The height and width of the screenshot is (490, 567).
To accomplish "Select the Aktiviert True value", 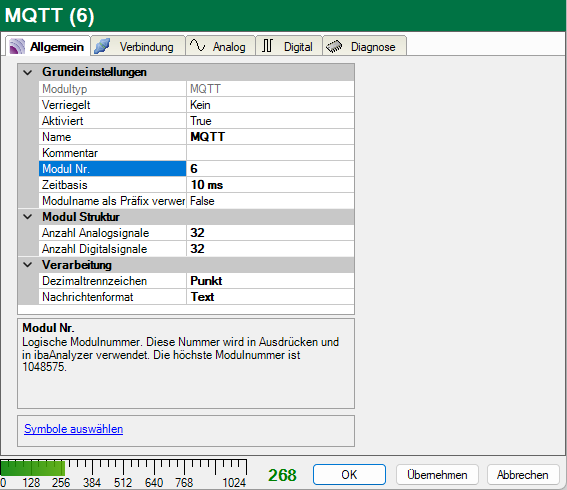I will click(270, 121).
